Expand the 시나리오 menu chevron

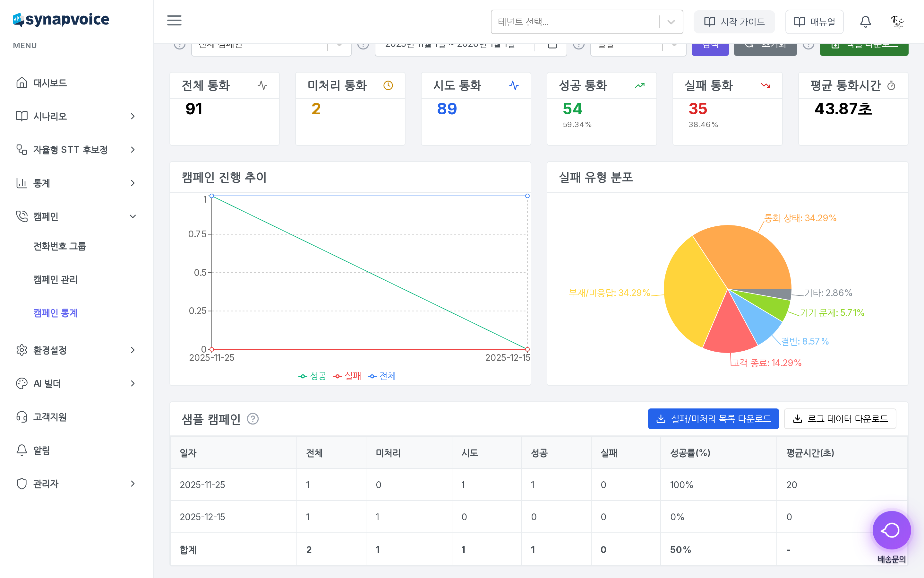coord(133,116)
